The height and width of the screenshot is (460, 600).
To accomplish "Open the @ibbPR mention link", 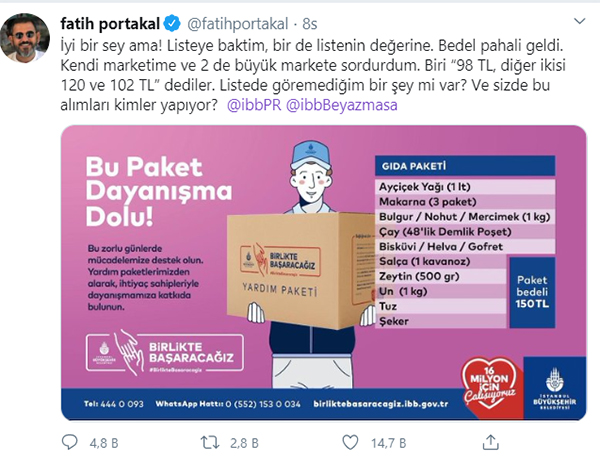I will point(254,105).
